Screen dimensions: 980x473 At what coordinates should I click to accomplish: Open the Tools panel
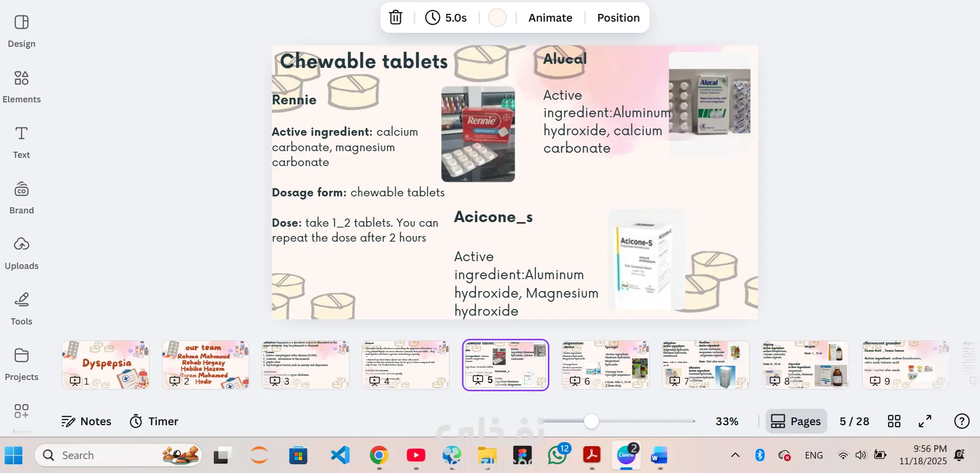[22, 309]
